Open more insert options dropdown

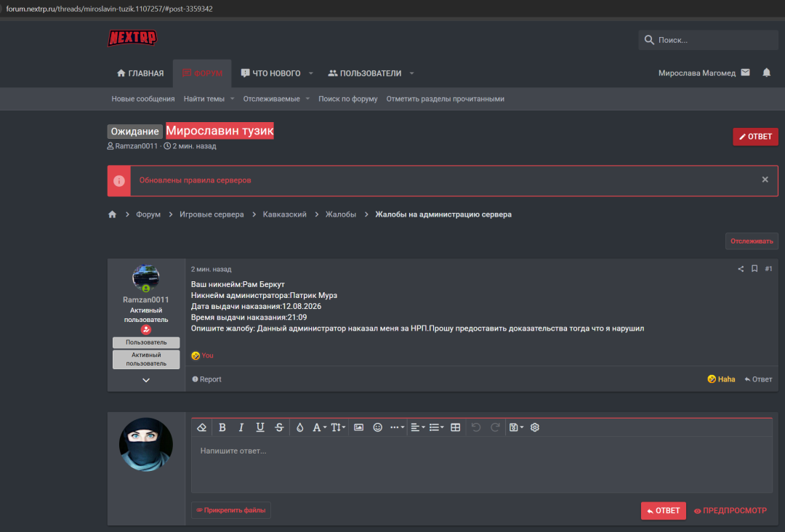tap(397, 427)
